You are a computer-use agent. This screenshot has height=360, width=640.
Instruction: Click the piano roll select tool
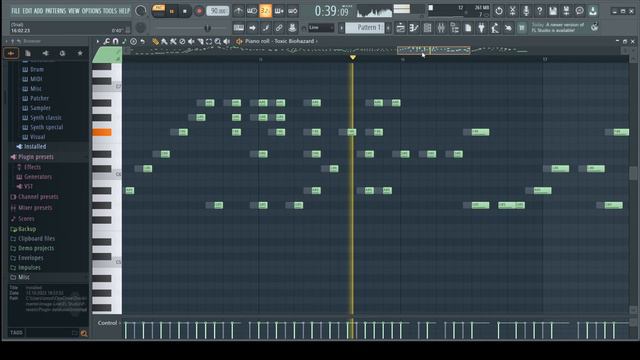click(x=209, y=41)
